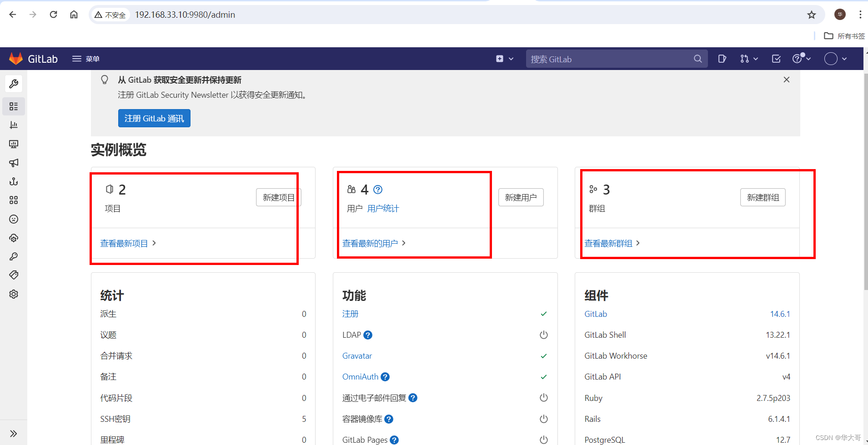Open the user avatar menu
This screenshot has height=445, width=868.
(836, 59)
